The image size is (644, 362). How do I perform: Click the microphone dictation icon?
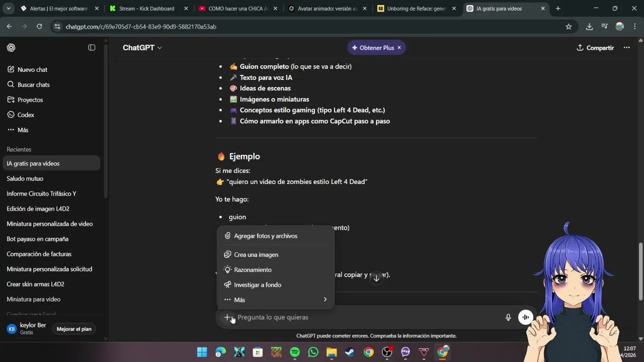pos(508,317)
